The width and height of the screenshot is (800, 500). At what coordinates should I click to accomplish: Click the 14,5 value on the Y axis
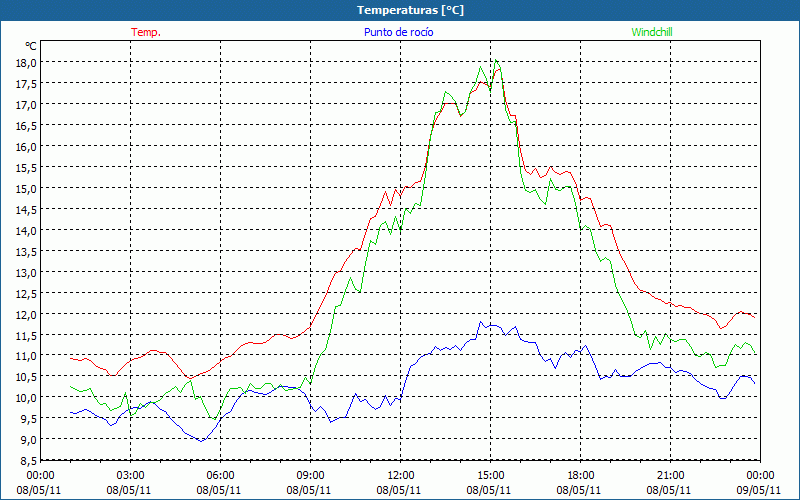pos(26,210)
